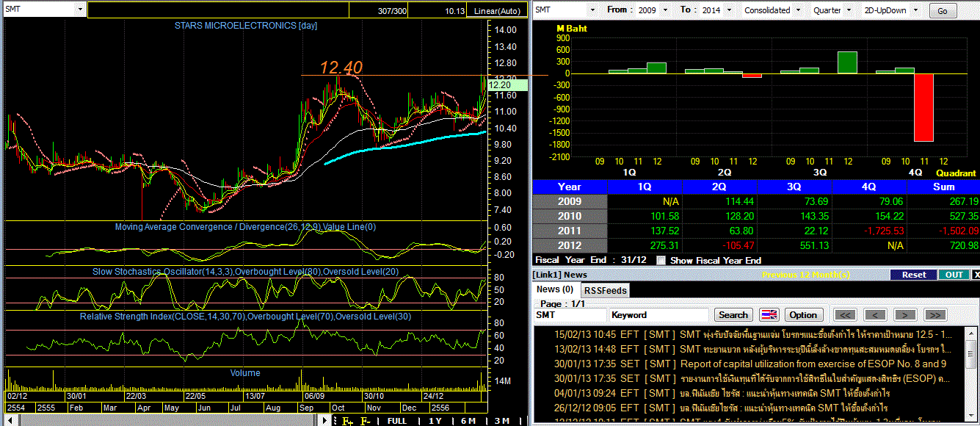Open the 13/02/13 14:48 EFT news item
The image size is (980, 426).
[752, 349]
